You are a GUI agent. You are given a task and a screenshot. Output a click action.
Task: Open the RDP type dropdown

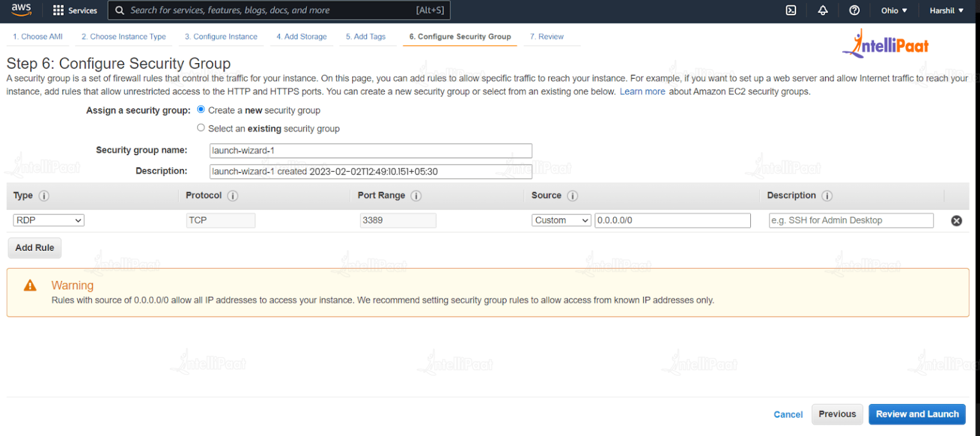(48, 220)
